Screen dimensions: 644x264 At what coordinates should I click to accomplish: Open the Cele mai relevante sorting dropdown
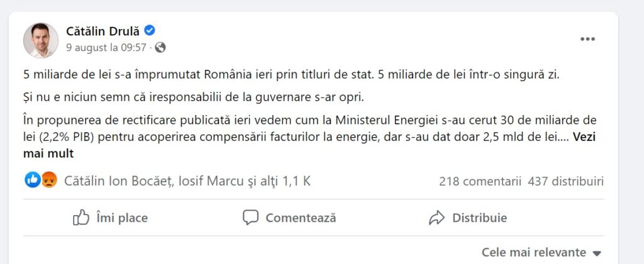[541, 252]
